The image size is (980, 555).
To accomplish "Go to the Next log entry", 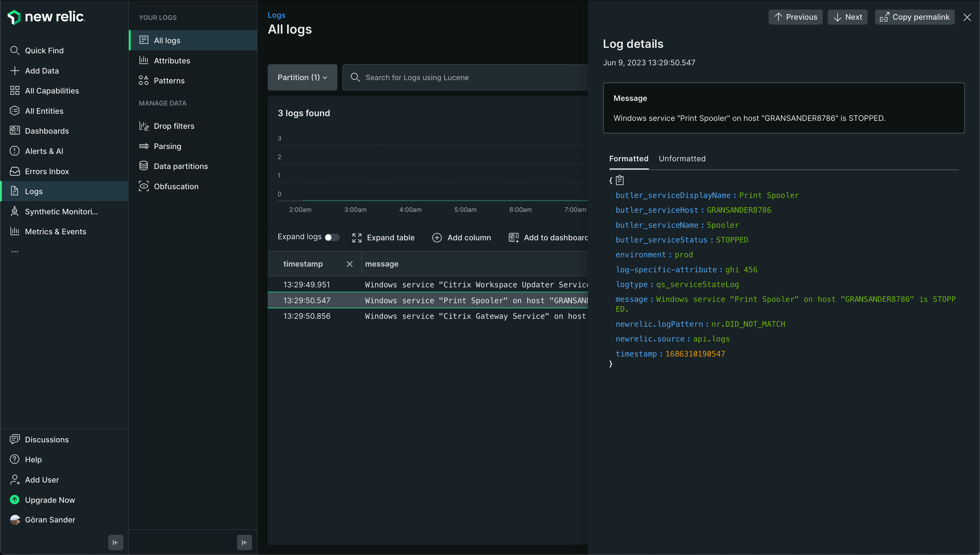I will pos(847,17).
